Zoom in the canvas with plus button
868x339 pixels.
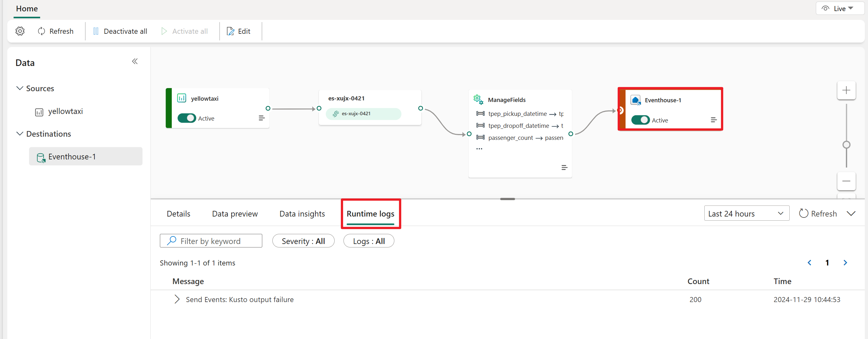(x=846, y=90)
